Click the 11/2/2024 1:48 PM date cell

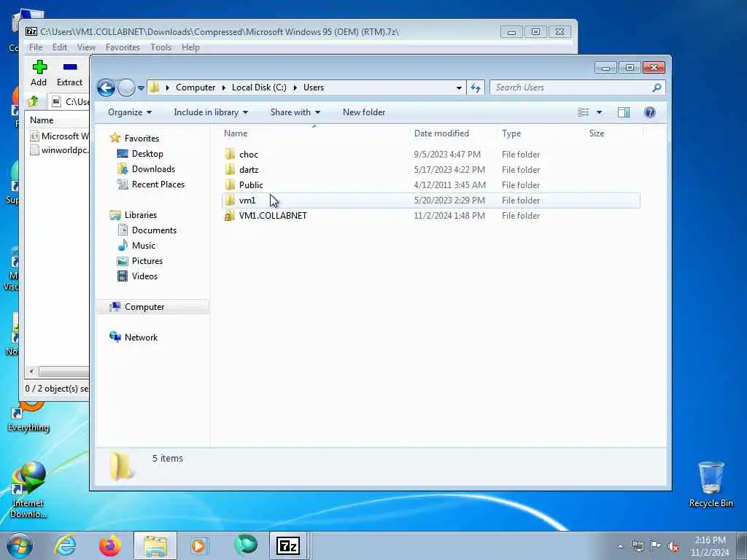(x=449, y=216)
